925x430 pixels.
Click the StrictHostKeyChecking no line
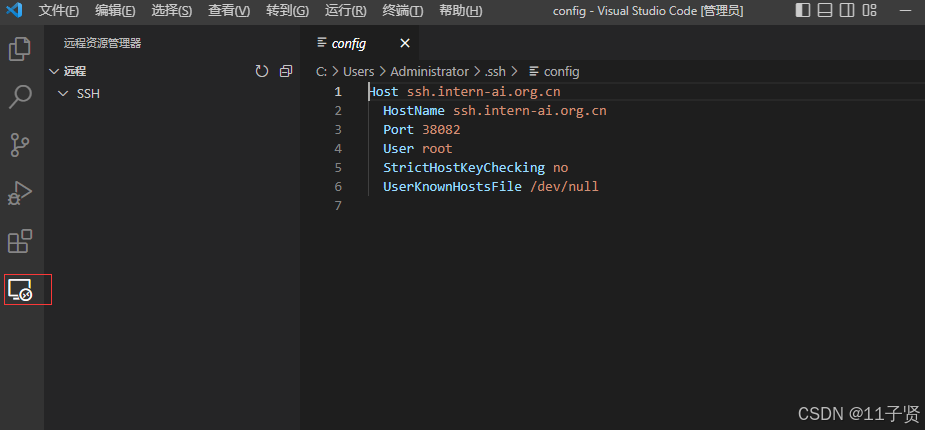(x=475, y=168)
